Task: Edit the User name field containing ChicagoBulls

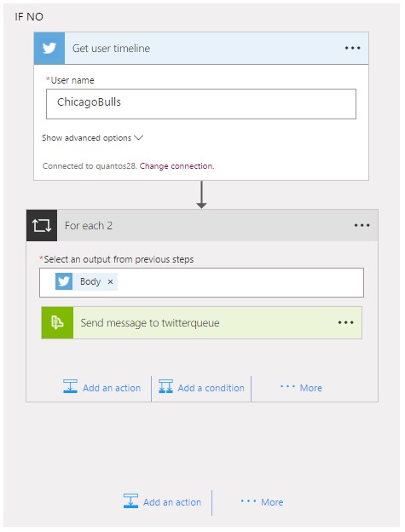Action: pyautogui.click(x=201, y=104)
